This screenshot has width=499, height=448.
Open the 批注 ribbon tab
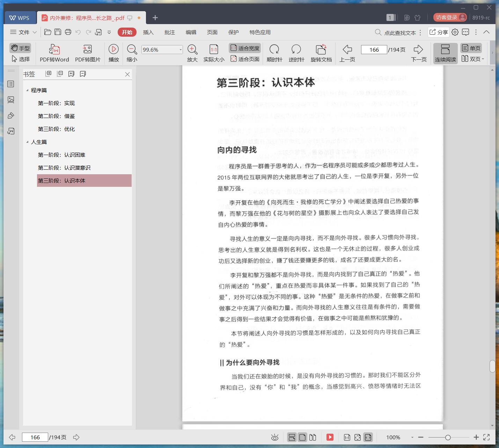click(170, 32)
